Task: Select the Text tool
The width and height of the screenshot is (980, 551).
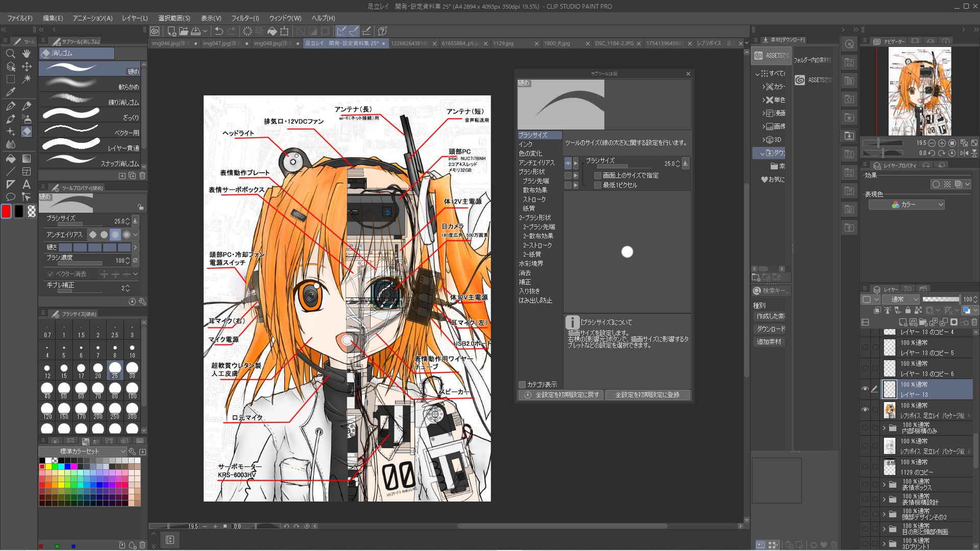Action: coord(27,184)
